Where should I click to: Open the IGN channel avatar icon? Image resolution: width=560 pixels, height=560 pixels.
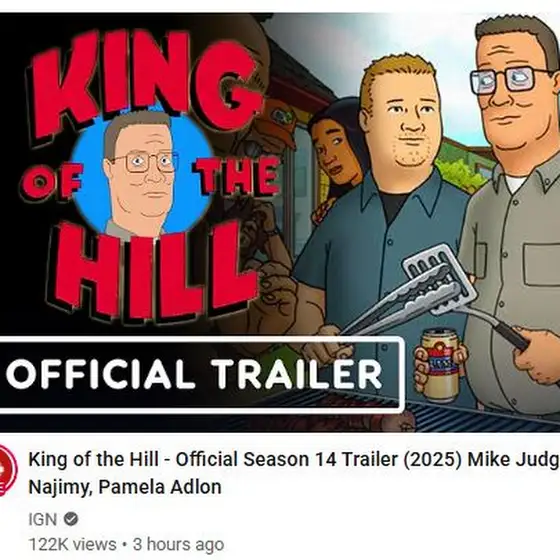point(7,469)
